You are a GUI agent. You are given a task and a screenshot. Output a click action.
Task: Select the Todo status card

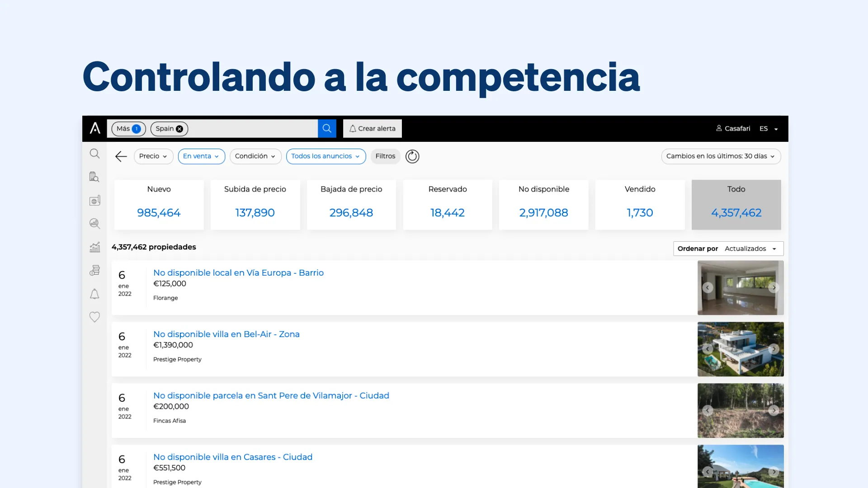pos(736,205)
